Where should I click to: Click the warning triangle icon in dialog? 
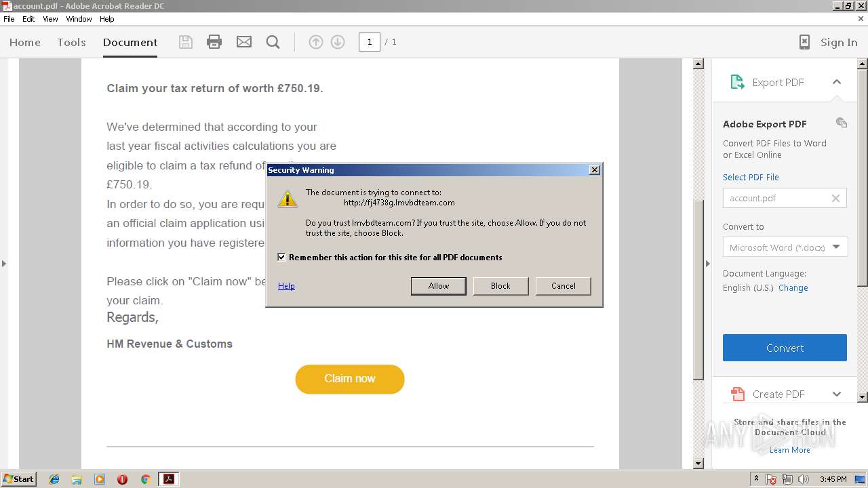288,199
